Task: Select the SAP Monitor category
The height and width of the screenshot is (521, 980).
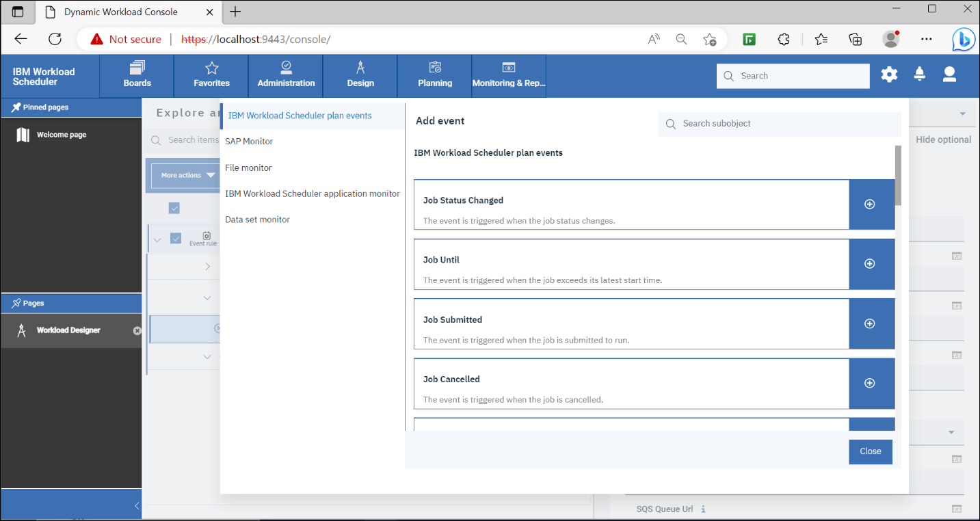Action: click(249, 142)
